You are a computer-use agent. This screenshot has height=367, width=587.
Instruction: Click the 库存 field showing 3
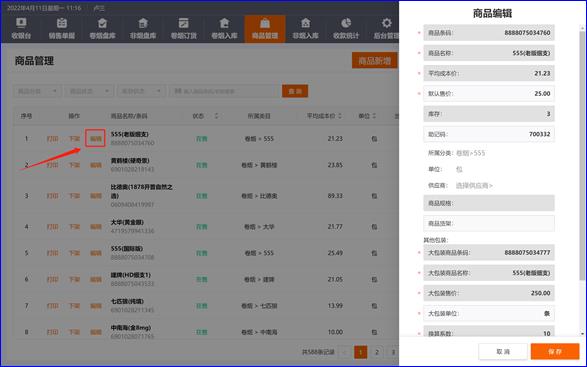coord(489,114)
